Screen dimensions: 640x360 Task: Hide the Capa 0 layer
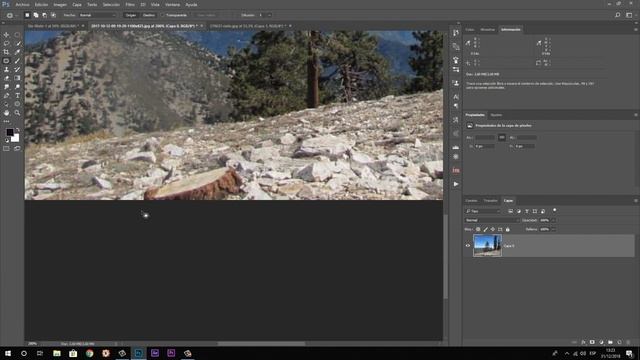click(468, 246)
